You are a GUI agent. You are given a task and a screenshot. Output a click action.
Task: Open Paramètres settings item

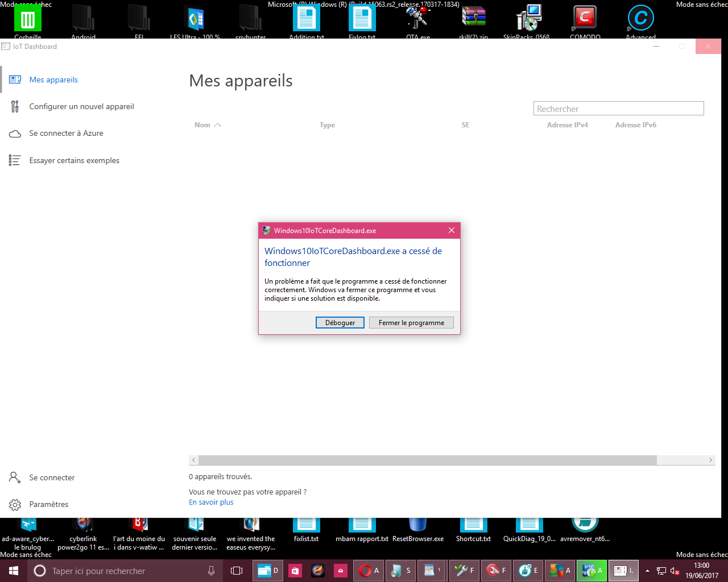click(48, 504)
